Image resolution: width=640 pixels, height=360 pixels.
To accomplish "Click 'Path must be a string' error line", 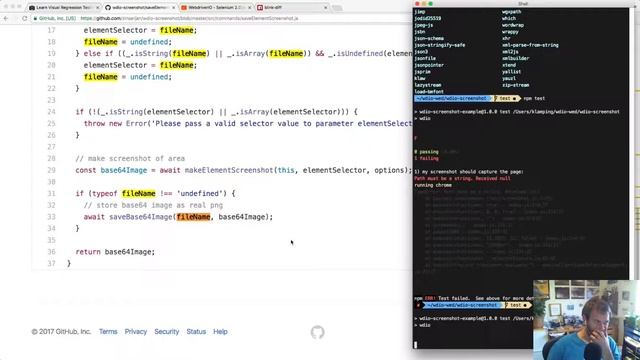I will click(x=462, y=178).
